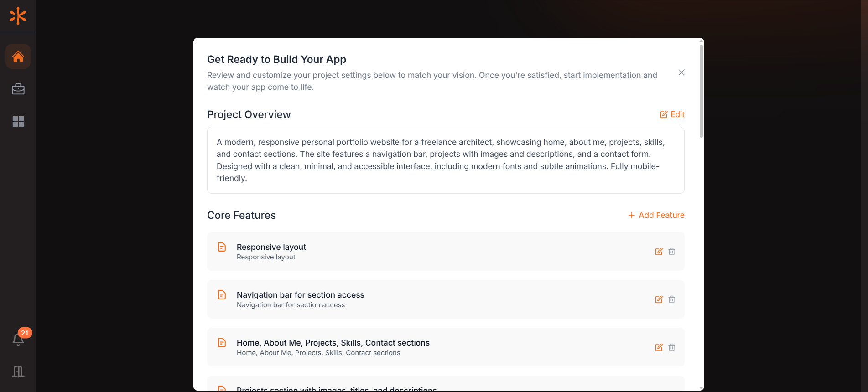Click the scrollbar down arrow in dialog
This screenshot has height=392, width=868.
[701, 387]
